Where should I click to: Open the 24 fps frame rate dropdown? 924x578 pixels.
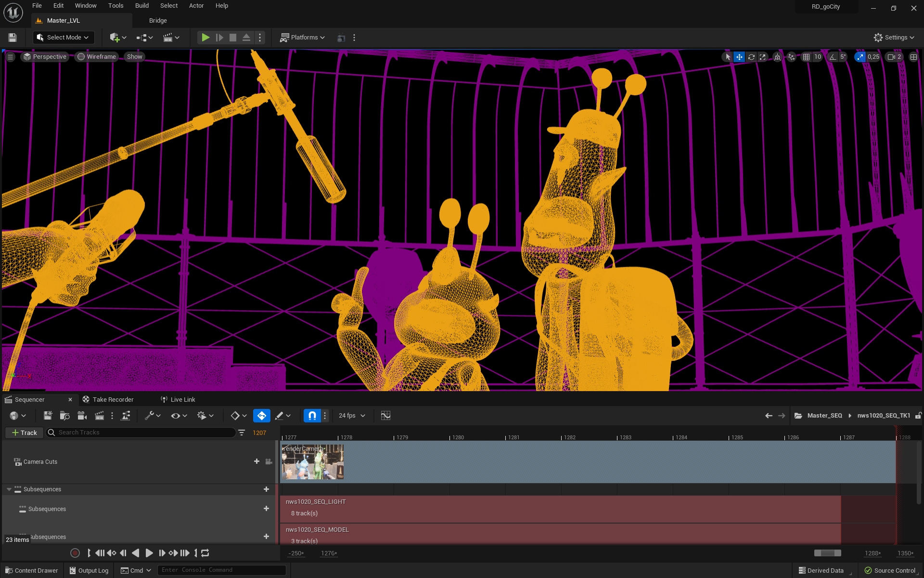[x=352, y=415]
